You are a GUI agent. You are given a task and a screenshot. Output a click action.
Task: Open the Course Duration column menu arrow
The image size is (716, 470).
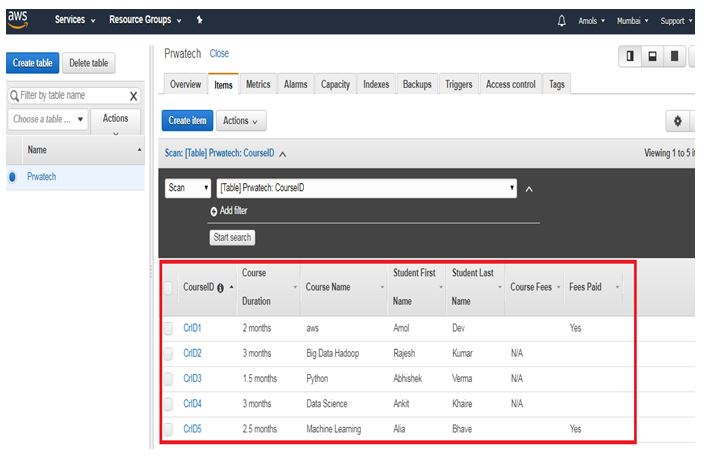click(x=295, y=288)
